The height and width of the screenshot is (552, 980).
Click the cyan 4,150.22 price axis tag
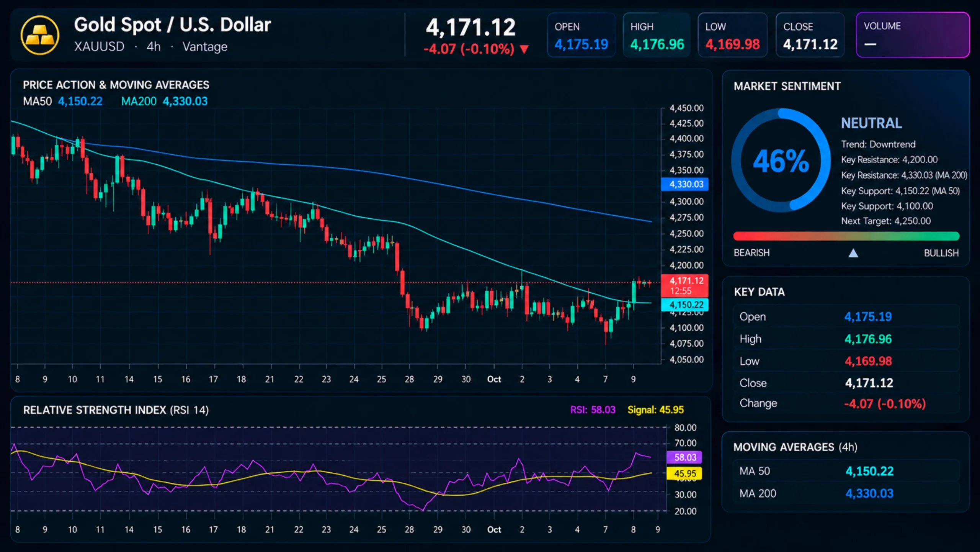click(685, 305)
